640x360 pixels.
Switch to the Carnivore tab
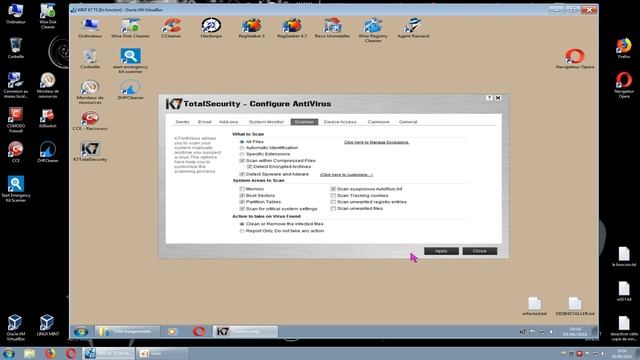click(378, 122)
